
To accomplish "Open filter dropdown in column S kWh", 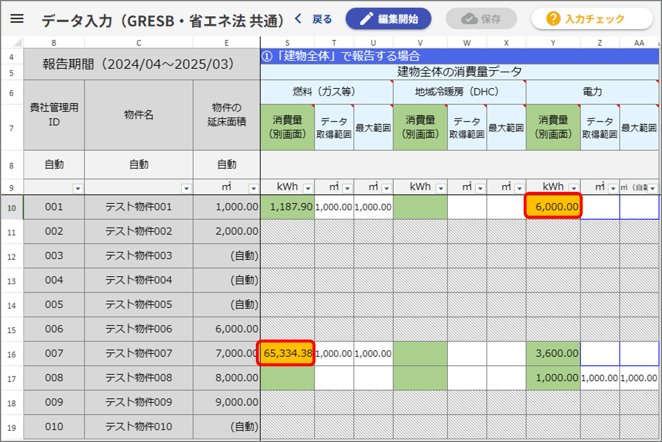I will [x=308, y=188].
